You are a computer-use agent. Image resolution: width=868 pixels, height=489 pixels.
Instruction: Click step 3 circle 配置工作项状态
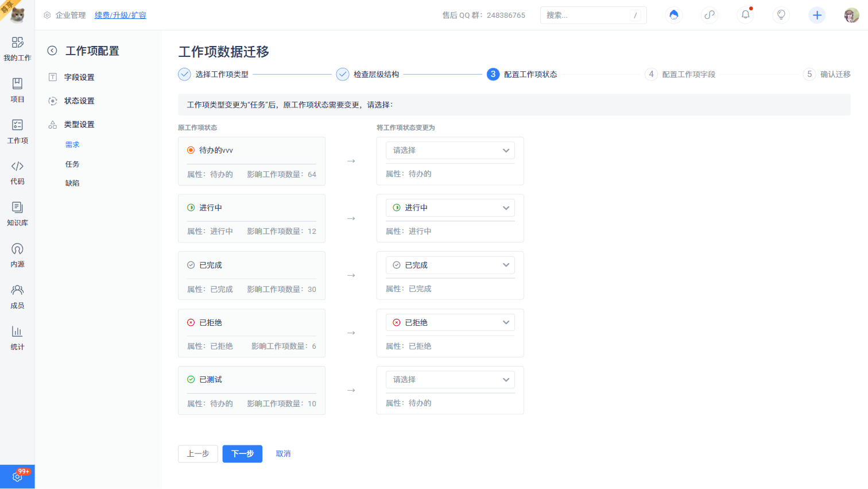(493, 74)
